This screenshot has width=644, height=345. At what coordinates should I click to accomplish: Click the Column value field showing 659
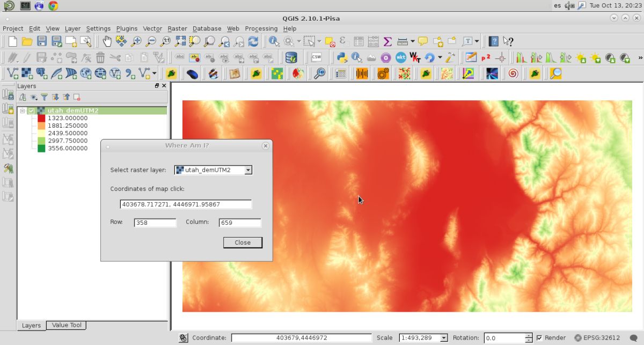[x=240, y=223]
